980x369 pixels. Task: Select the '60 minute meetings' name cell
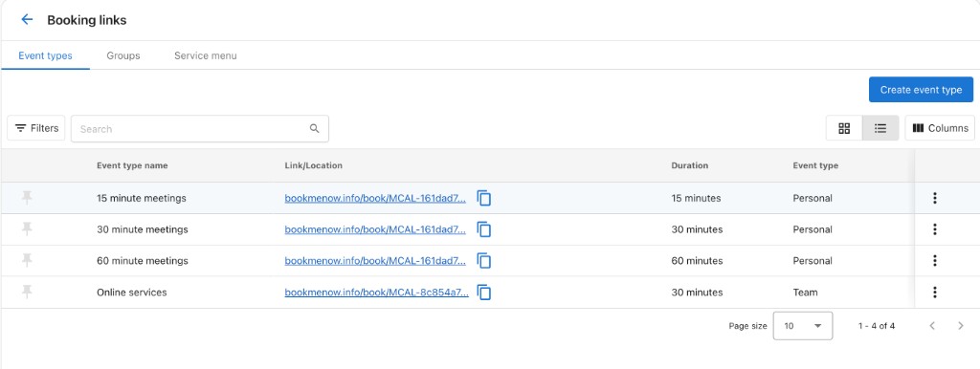143,260
